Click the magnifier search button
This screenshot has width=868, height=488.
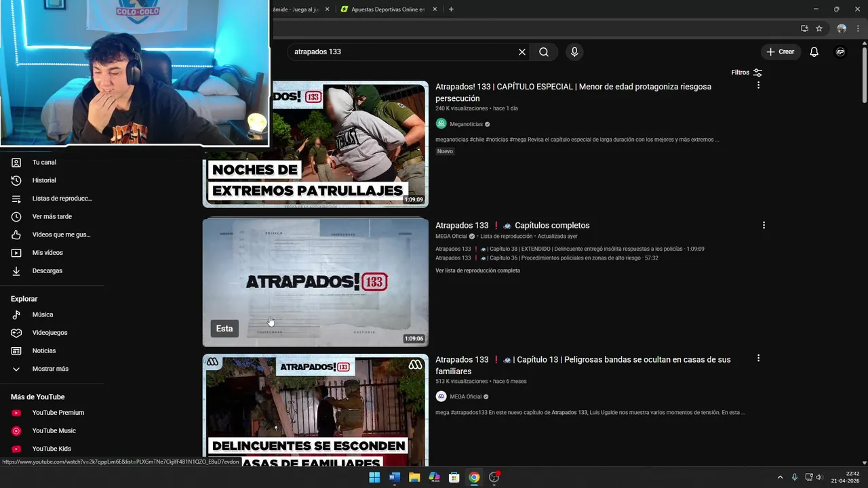click(x=544, y=52)
